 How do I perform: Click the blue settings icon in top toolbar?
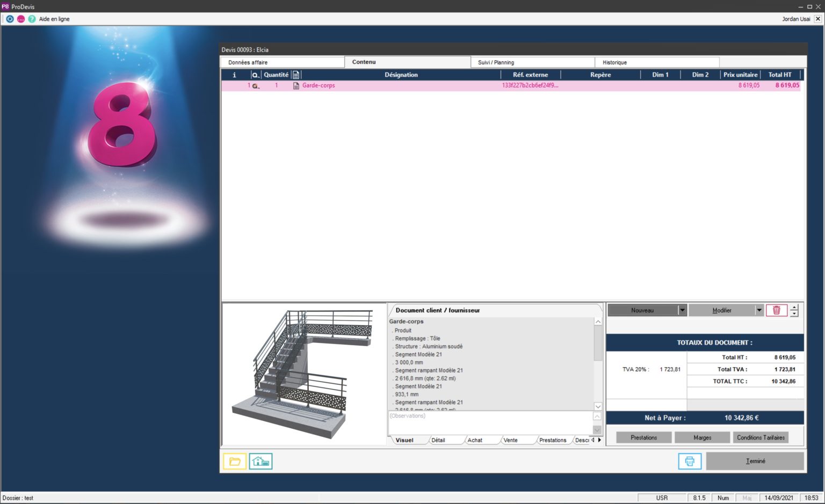click(x=10, y=19)
